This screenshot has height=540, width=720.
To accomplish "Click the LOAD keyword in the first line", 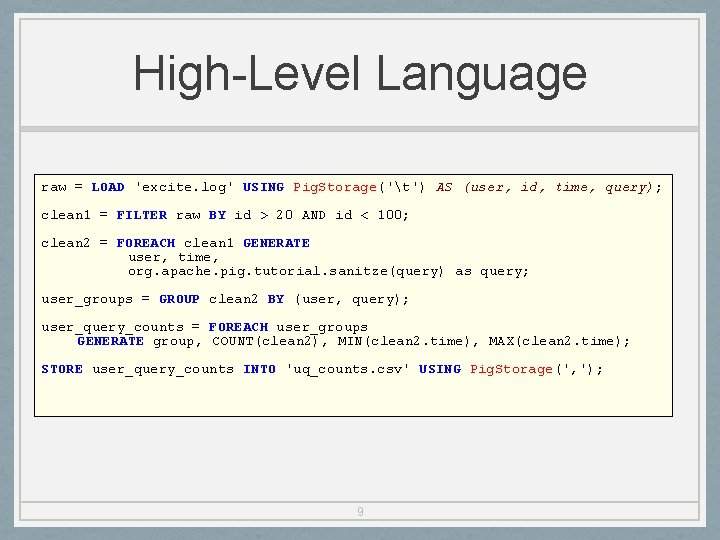I will (107, 187).
